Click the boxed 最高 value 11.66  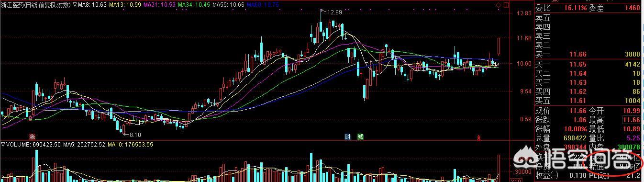click(x=632, y=120)
